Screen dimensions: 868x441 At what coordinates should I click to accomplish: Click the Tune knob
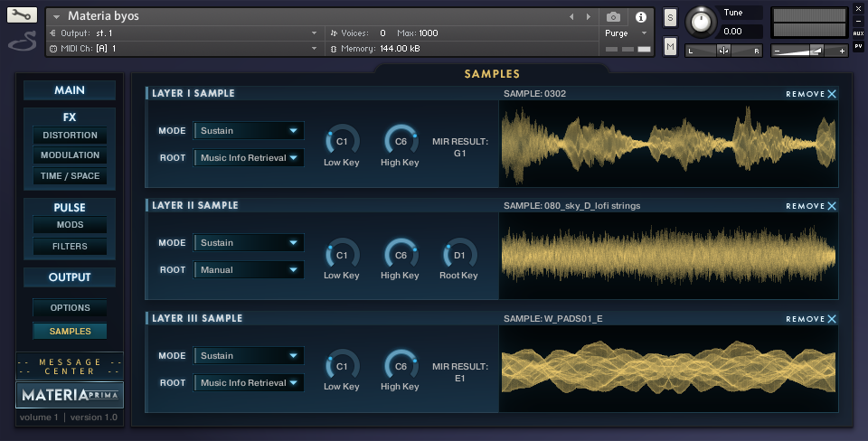(701, 22)
